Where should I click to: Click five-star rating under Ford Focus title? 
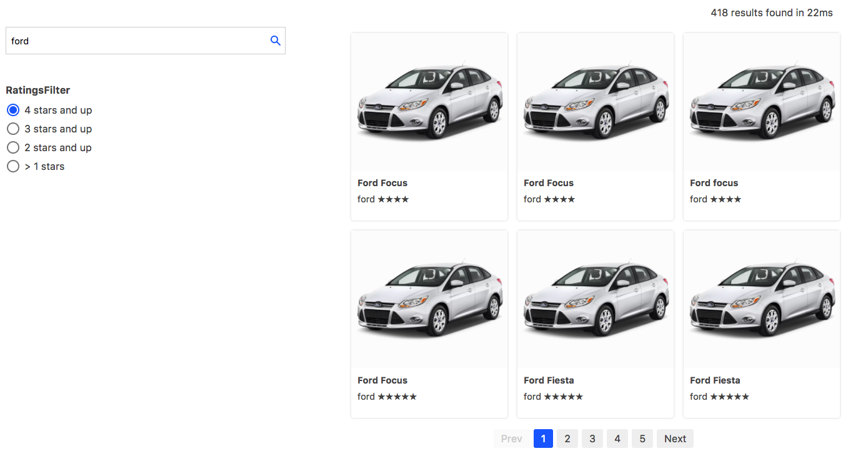397,397
